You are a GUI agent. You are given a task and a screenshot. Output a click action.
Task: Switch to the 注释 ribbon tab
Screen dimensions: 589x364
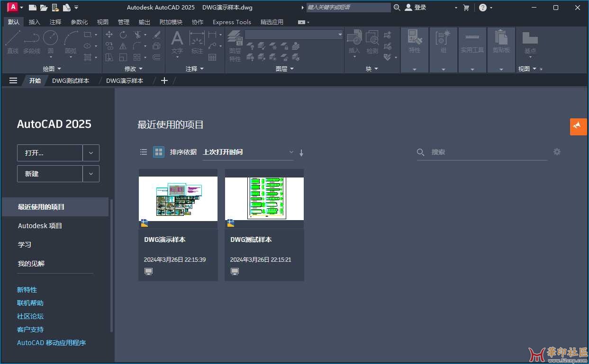55,22
